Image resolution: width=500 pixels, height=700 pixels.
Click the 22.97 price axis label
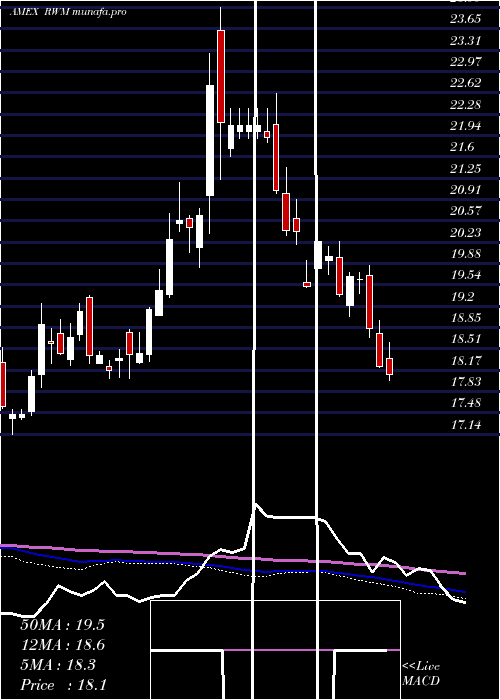(x=466, y=62)
